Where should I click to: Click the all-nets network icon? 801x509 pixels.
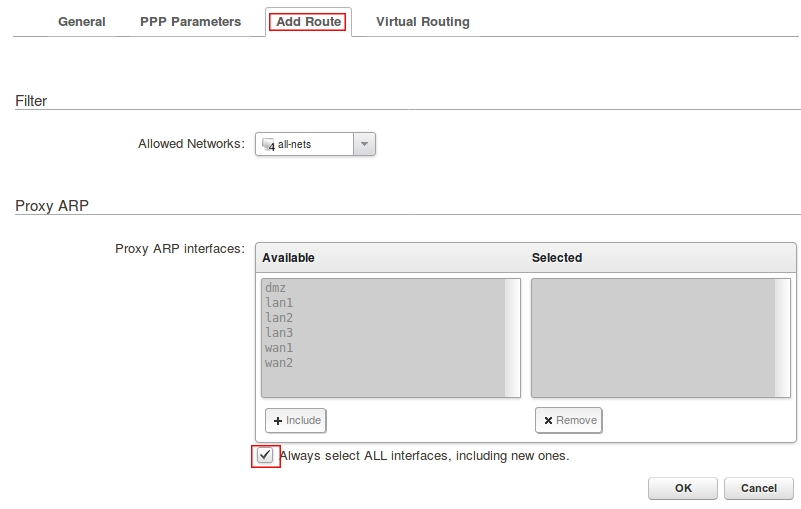267,145
